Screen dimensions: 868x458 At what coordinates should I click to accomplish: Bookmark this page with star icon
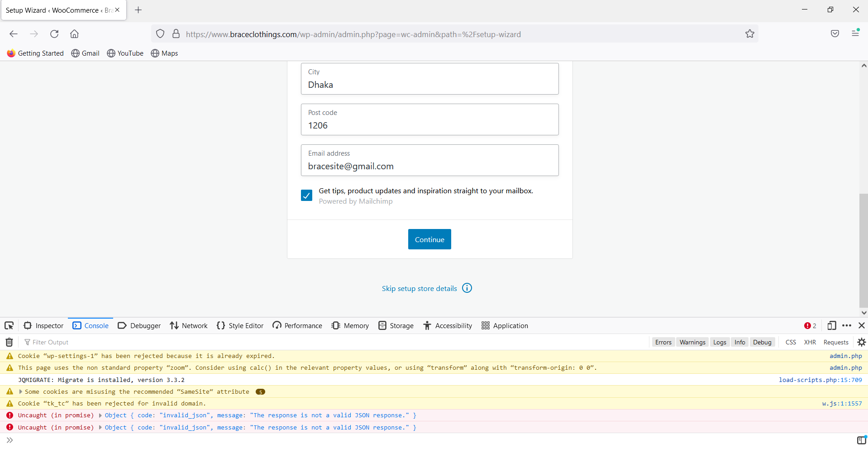click(750, 34)
